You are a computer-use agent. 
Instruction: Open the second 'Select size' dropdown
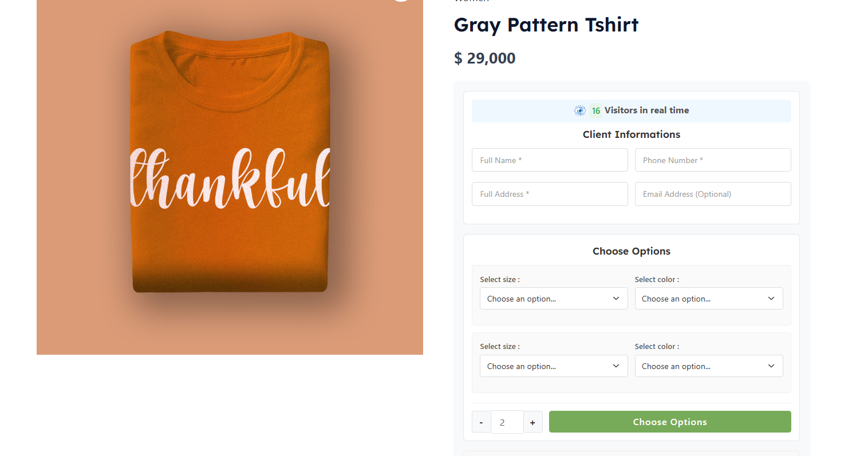[553, 366]
